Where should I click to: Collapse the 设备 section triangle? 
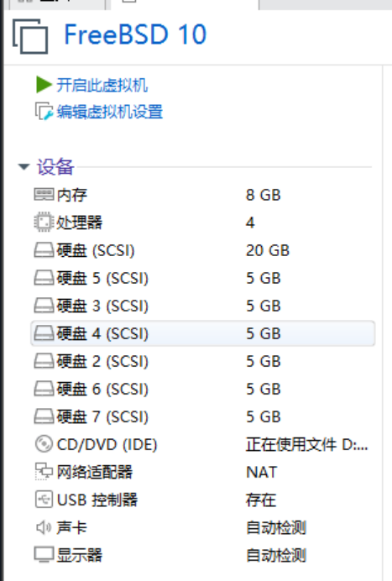pyautogui.click(x=24, y=167)
